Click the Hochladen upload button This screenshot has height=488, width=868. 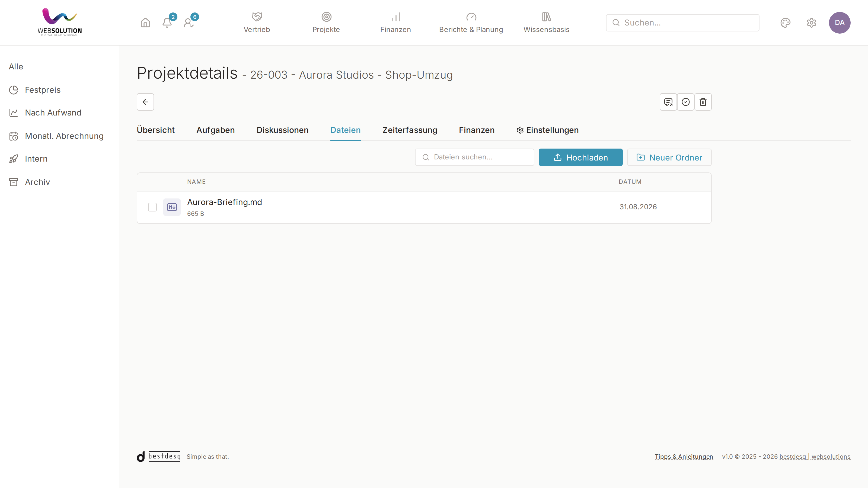tap(580, 157)
